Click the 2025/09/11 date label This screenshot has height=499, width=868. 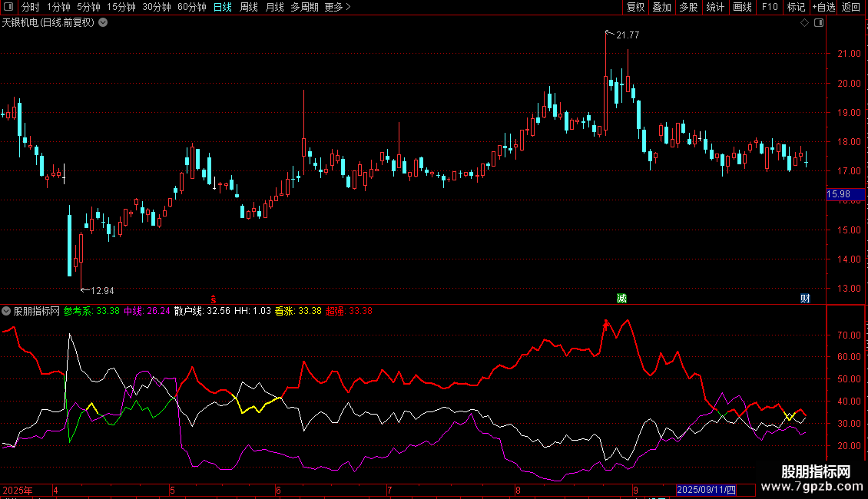point(707,490)
